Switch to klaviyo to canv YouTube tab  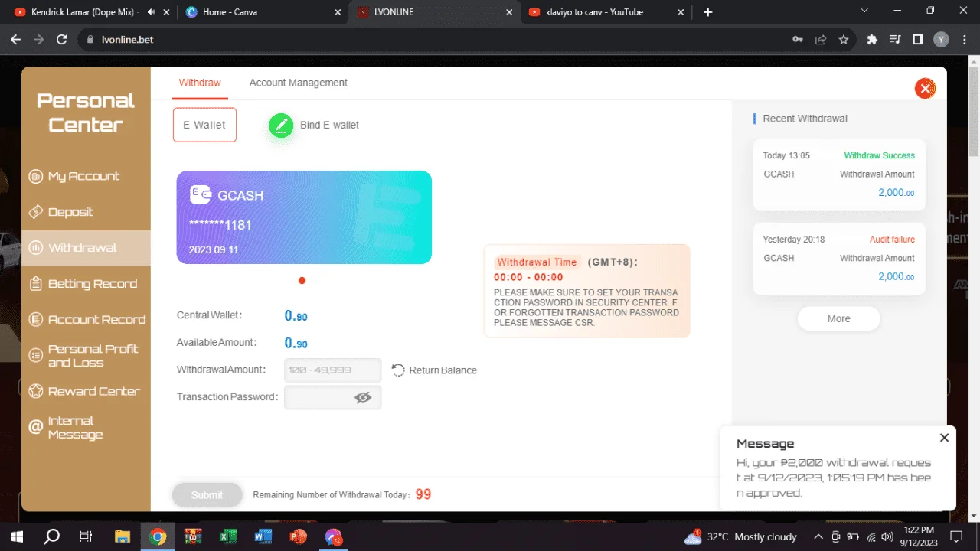pos(606,12)
